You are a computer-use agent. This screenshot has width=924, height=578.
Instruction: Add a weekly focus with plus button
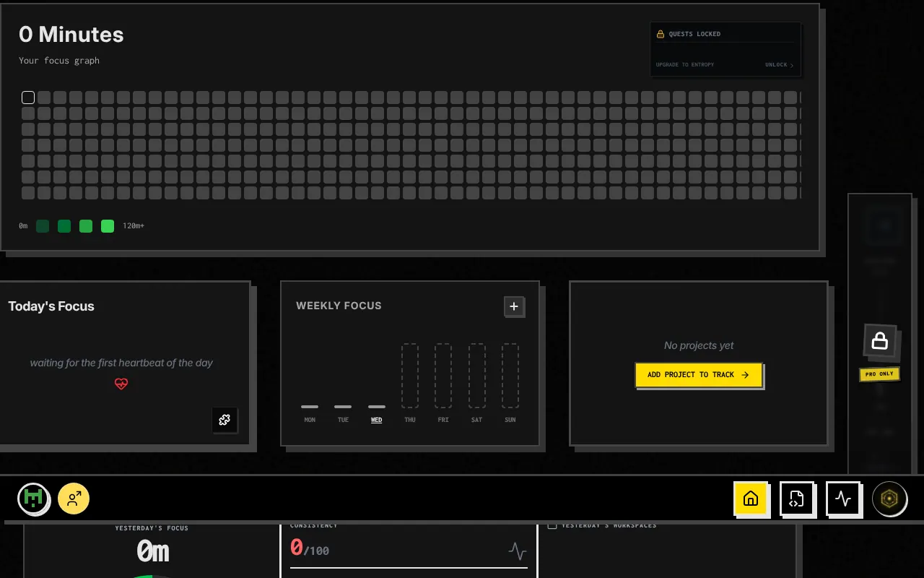[x=514, y=306]
